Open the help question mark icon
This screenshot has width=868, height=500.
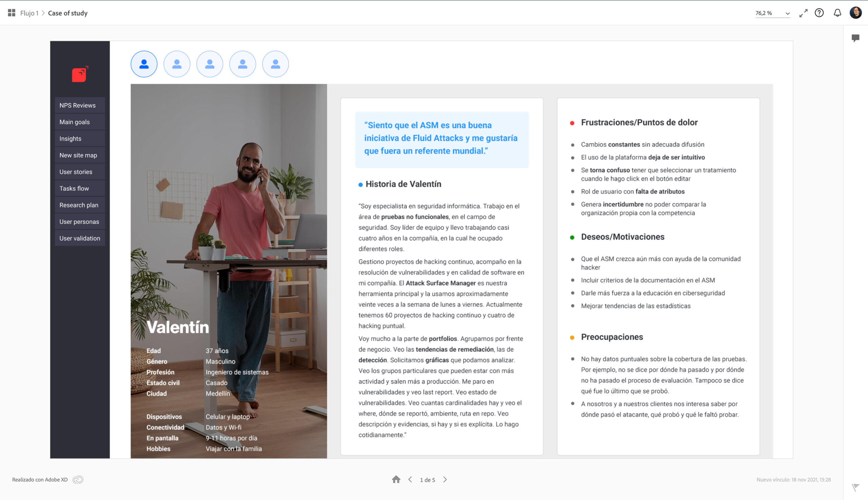click(x=819, y=13)
